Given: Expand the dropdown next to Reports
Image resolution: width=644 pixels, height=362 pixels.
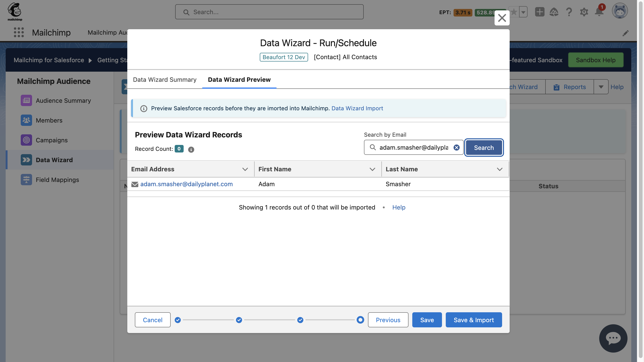Looking at the screenshot, I should 601,87.
